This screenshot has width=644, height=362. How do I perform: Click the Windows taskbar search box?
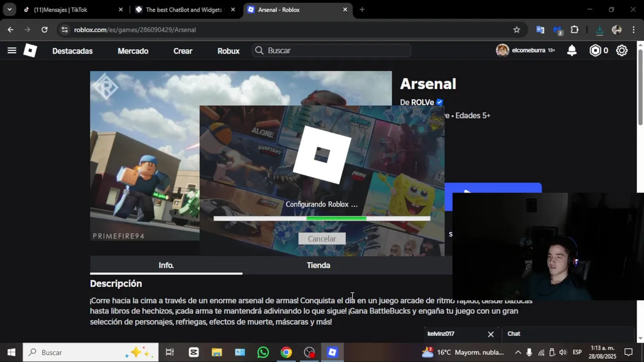tap(91, 352)
